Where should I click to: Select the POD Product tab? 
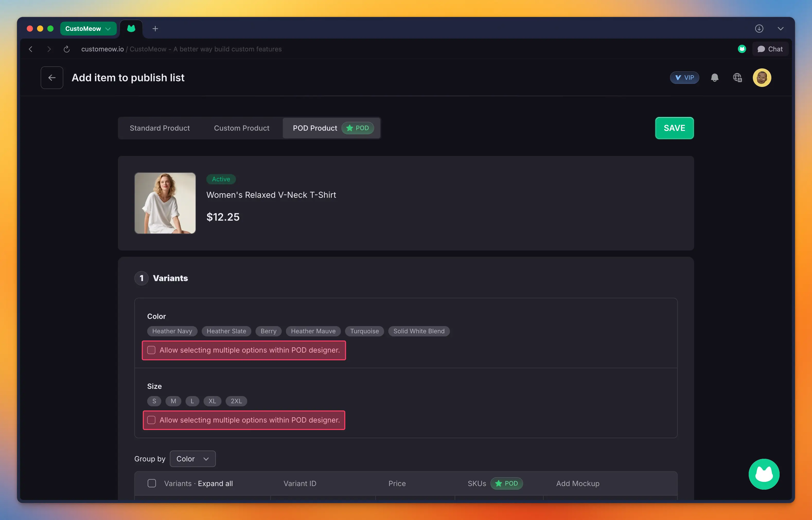331,128
